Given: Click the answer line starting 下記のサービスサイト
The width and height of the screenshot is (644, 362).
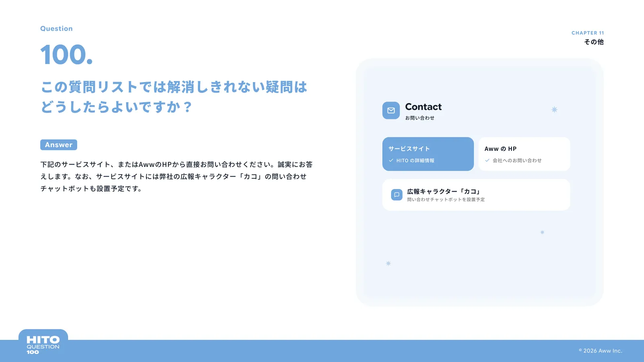Looking at the screenshot, I should [177, 165].
